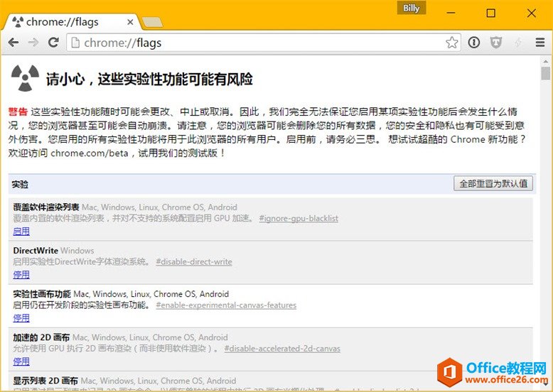The width and height of the screenshot is (553, 392).
Task: Open the Billy profile switcher
Action: pyautogui.click(x=412, y=8)
